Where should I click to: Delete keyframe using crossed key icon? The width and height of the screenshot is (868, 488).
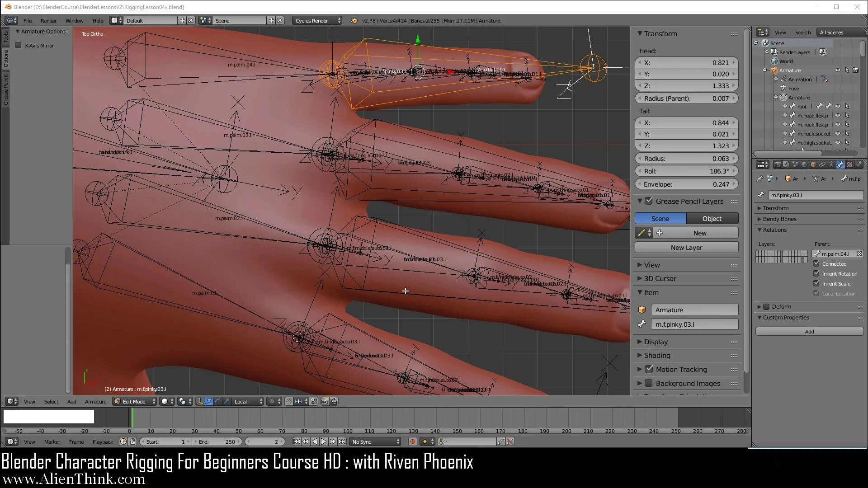510,441
